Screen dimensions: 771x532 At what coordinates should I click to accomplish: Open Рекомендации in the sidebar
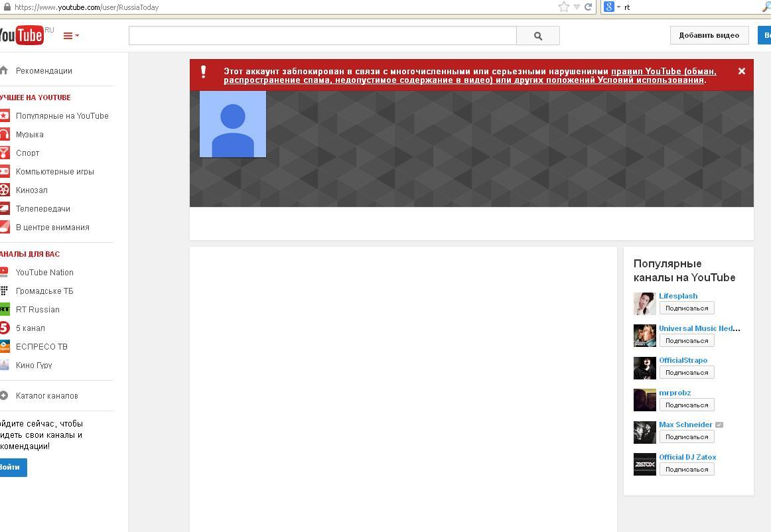(x=44, y=71)
